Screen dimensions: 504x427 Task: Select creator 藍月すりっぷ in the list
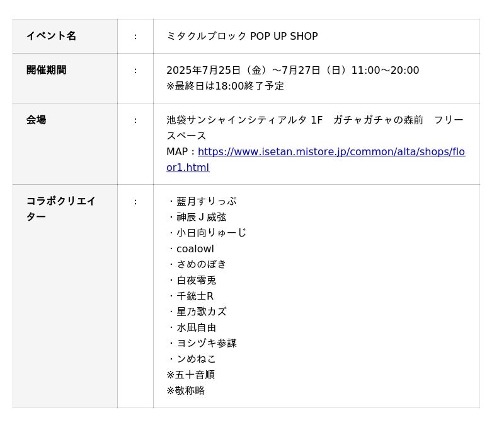pyautogui.click(x=207, y=201)
